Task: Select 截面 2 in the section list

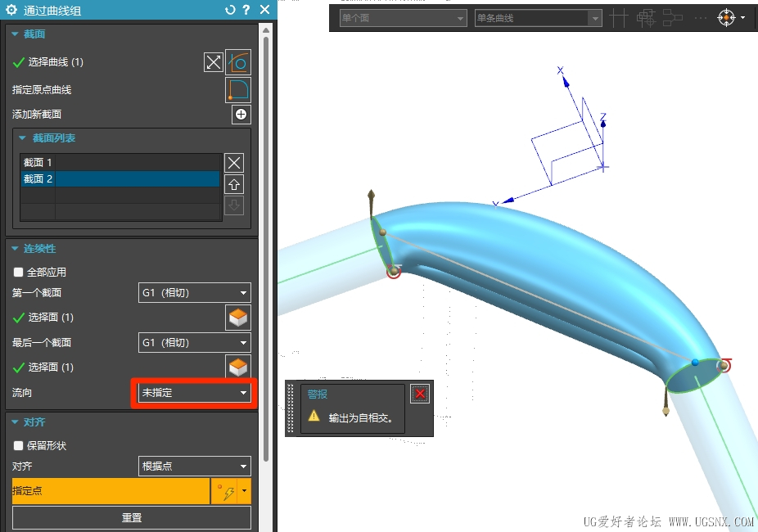Action: click(x=120, y=178)
